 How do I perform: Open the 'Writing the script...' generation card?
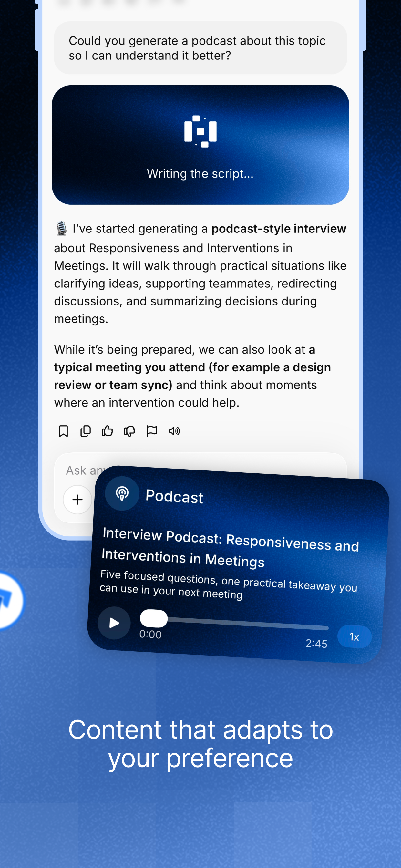pyautogui.click(x=200, y=145)
